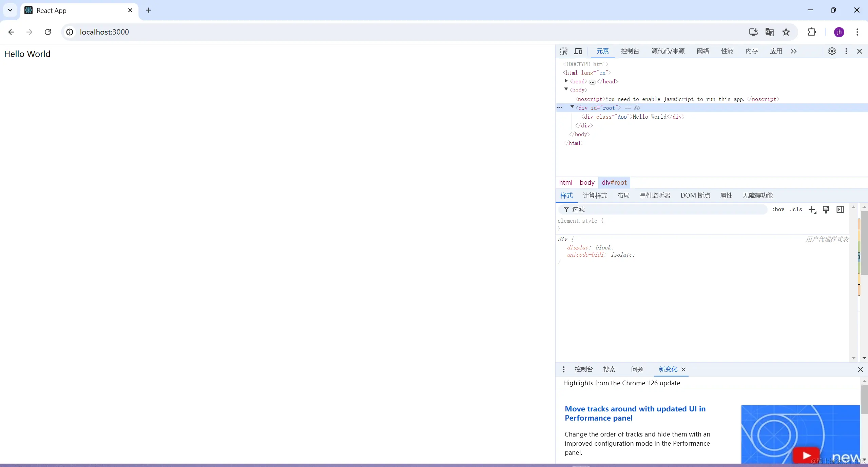Show more DevTools tabs chevron

point(793,51)
